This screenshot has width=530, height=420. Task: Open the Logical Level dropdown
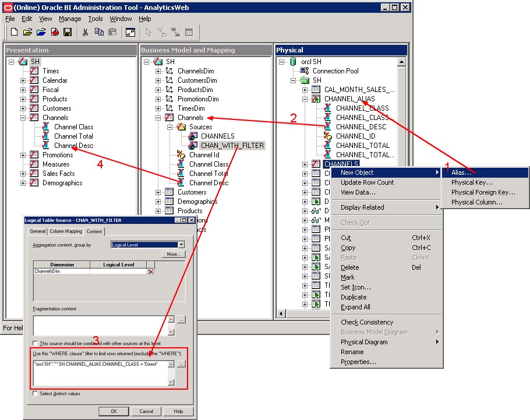tap(182, 245)
